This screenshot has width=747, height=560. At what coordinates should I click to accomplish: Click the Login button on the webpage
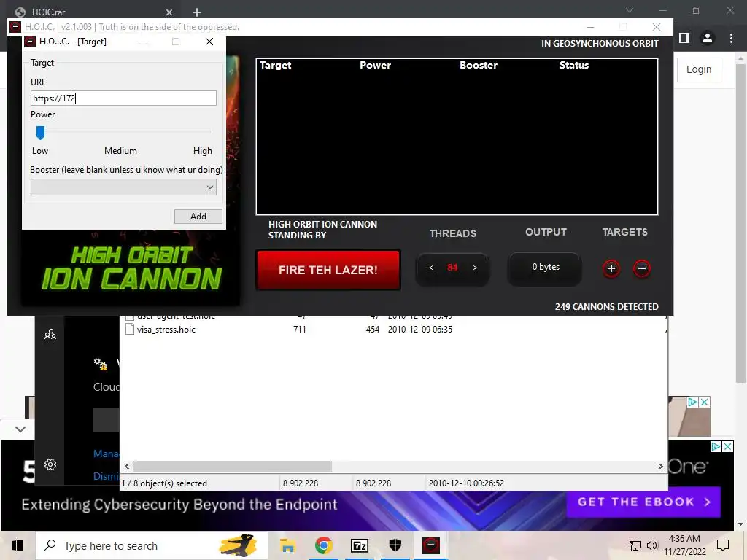coord(699,69)
